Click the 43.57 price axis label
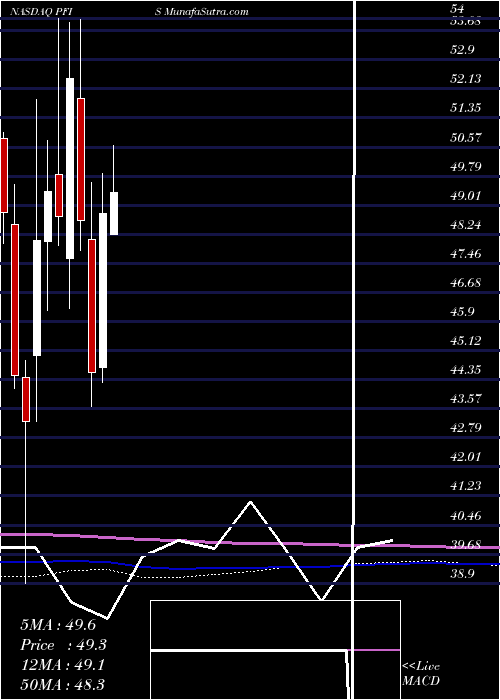The width and height of the screenshot is (500, 700). click(466, 399)
